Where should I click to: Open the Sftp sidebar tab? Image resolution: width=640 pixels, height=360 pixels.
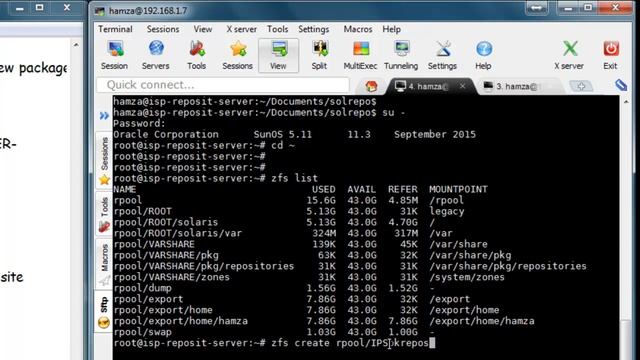[x=104, y=312]
